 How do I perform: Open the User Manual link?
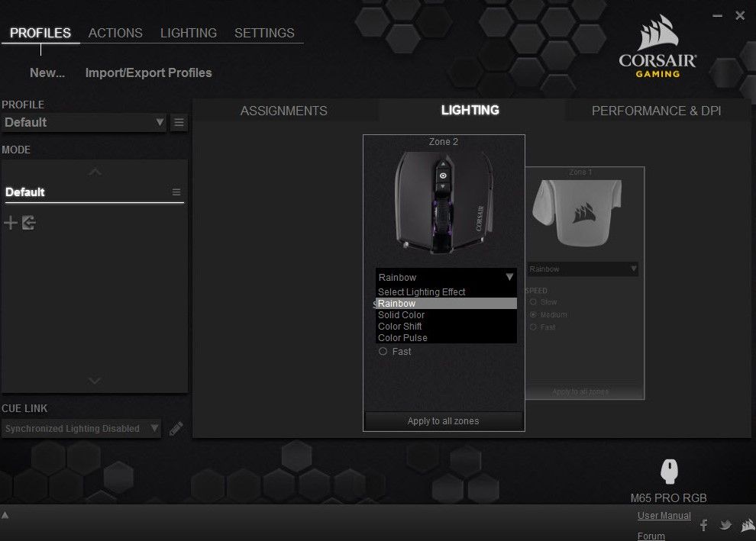[x=664, y=516]
